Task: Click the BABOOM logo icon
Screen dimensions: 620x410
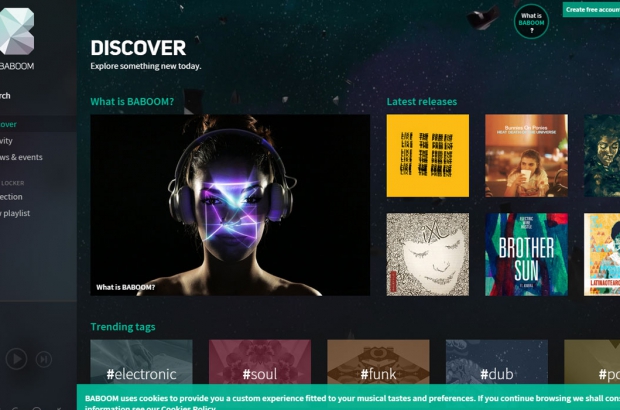Action: pyautogui.click(x=16, y=32)
